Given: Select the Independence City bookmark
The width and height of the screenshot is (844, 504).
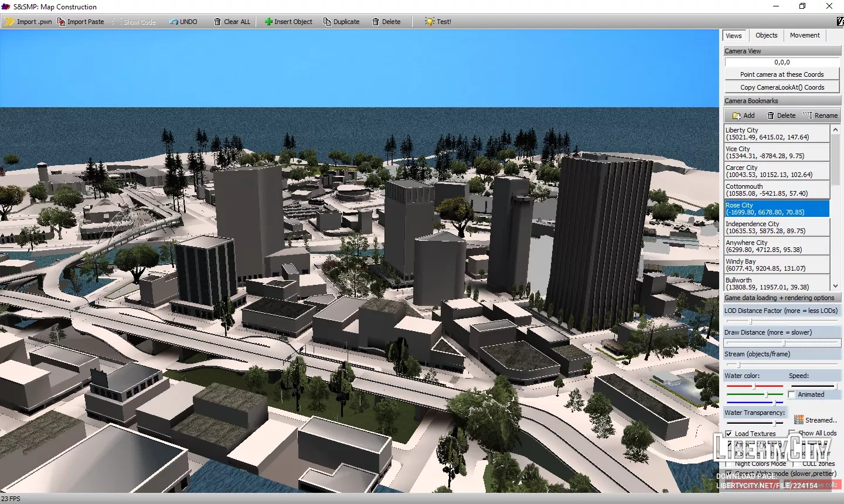Looking at the screenshot, I should [x=777, y=227].
